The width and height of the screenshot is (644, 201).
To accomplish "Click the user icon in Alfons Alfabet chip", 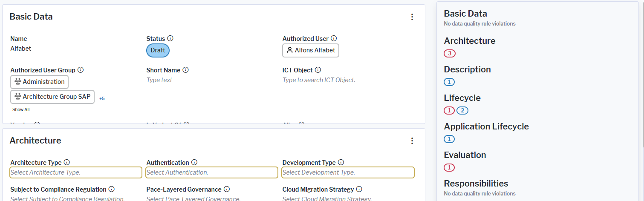I will point(290,50).
